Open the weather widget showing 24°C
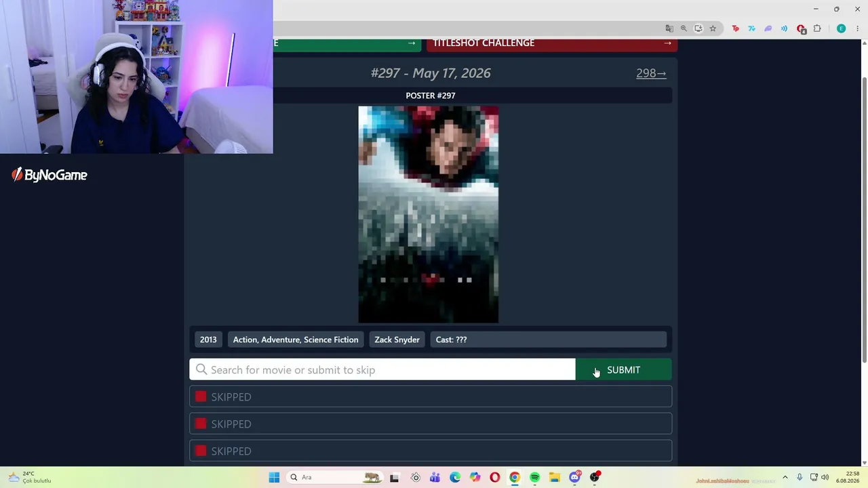Viewport: 868px width, 488px height. (x=29, y=477)
